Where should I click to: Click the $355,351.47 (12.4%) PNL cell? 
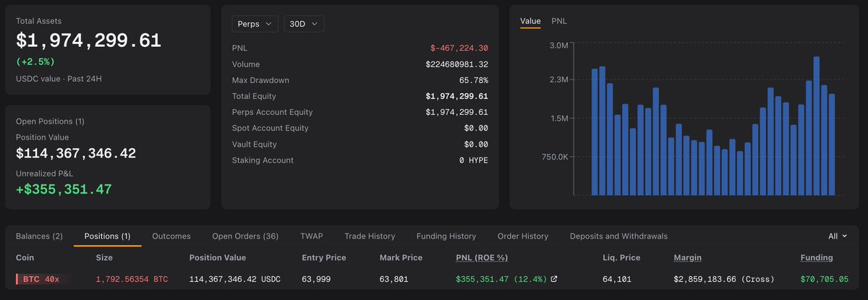click(501, 279)
